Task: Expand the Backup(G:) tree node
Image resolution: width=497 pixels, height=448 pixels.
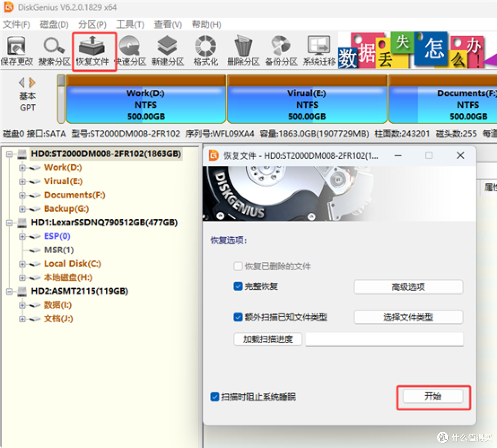Action: (x=22, y=209)
